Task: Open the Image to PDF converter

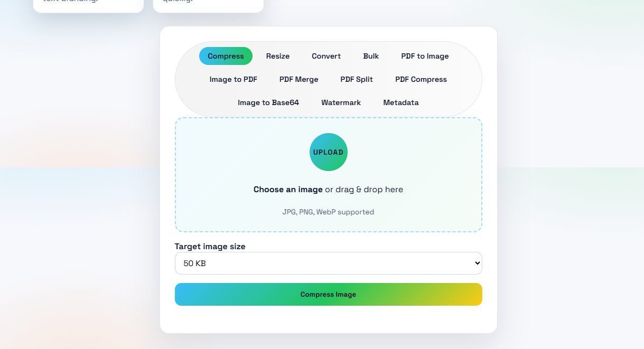Action: [233, 79]
